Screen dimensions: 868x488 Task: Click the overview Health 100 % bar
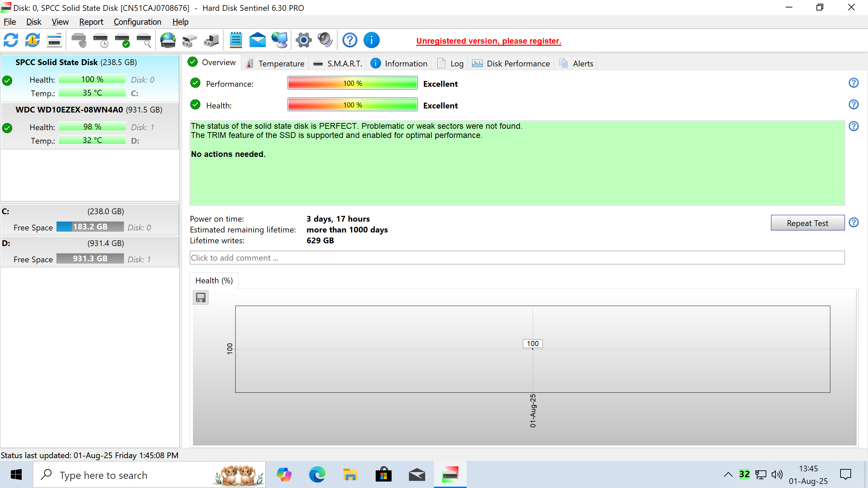tap(353, 105)
